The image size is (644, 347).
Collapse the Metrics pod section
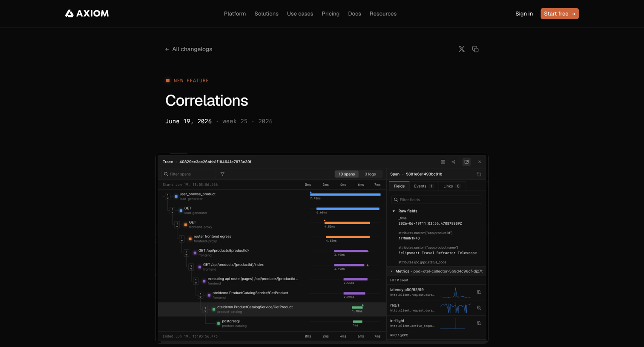pos(392,272)
